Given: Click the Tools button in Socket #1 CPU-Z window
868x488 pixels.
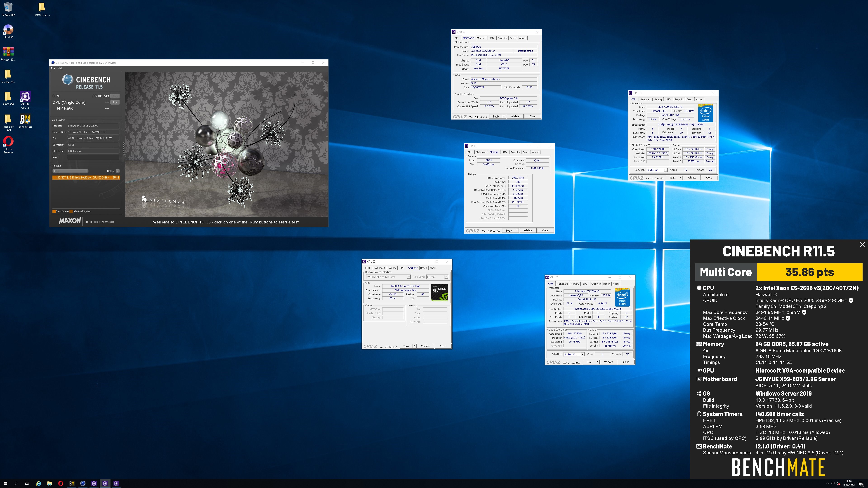Looking at the screenshot, I should coord(672,178).
